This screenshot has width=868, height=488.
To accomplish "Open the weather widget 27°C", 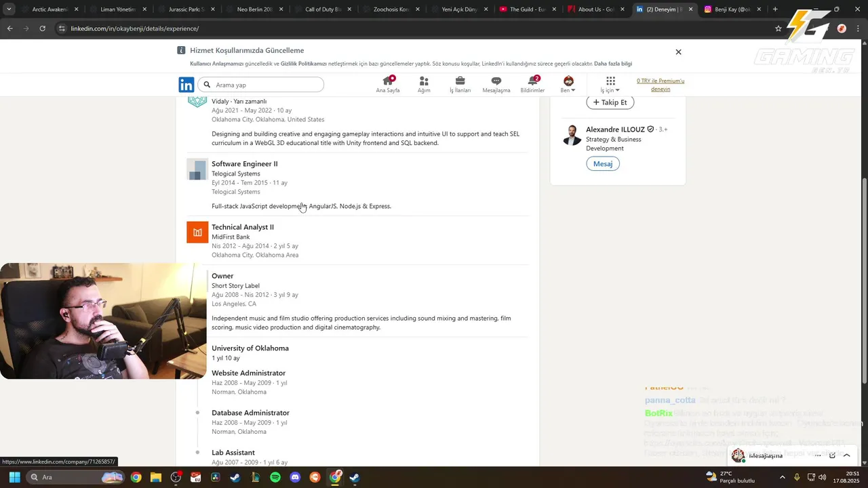I will 730,477.
